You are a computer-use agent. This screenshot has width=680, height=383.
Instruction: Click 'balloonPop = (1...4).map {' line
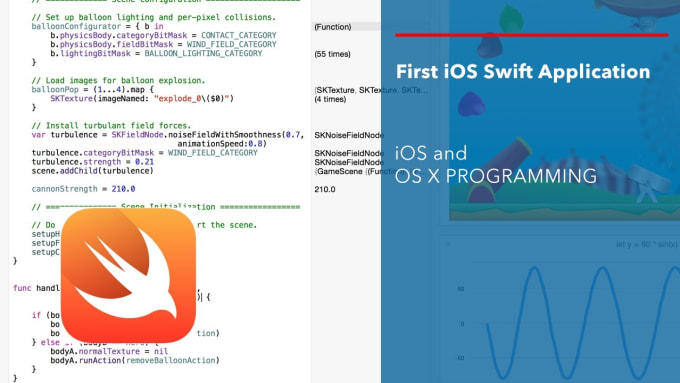tap(92, 90)
